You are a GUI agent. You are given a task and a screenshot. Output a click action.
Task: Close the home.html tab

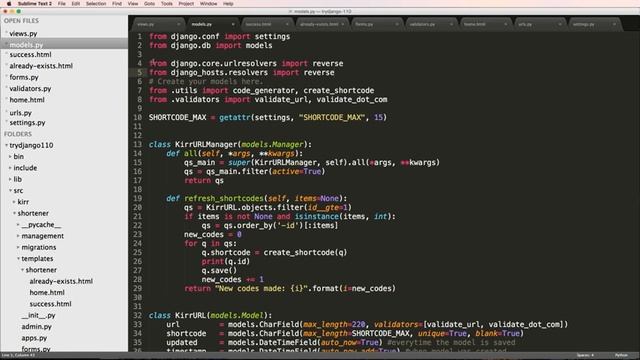(x=505, y=24)
